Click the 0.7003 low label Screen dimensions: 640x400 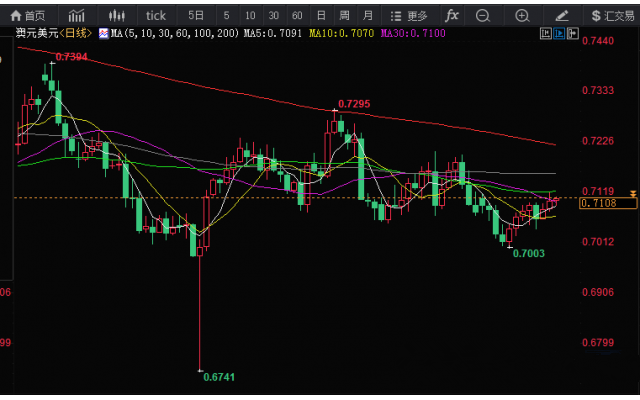(529, 253)
